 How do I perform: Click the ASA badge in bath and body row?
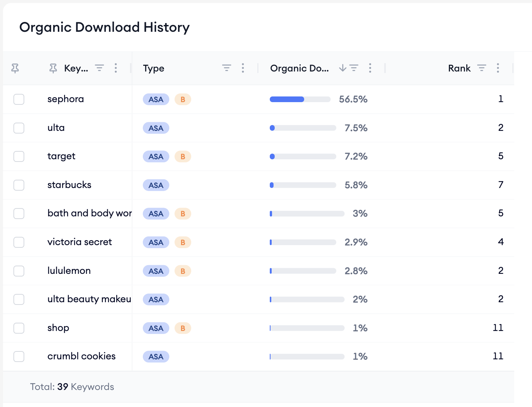point(156,214)
